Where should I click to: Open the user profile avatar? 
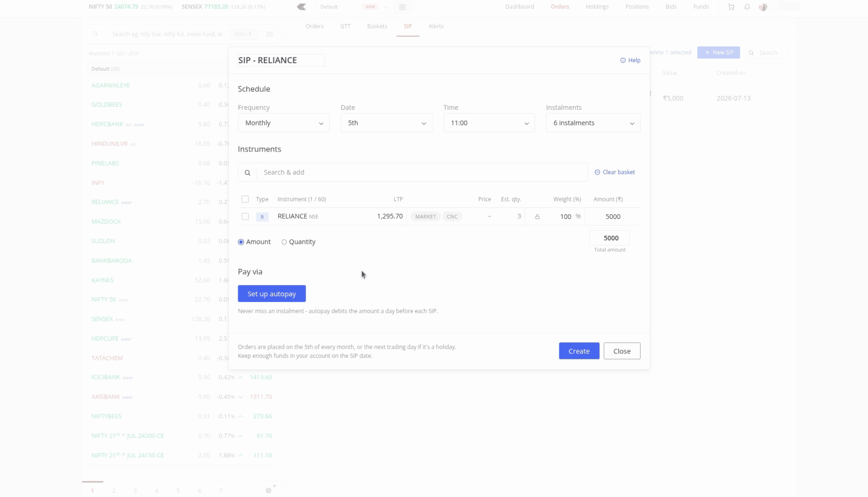click(763, 7)
